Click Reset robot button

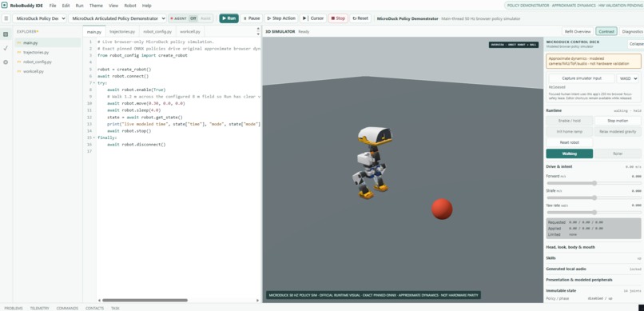click(x=569, y=142)
